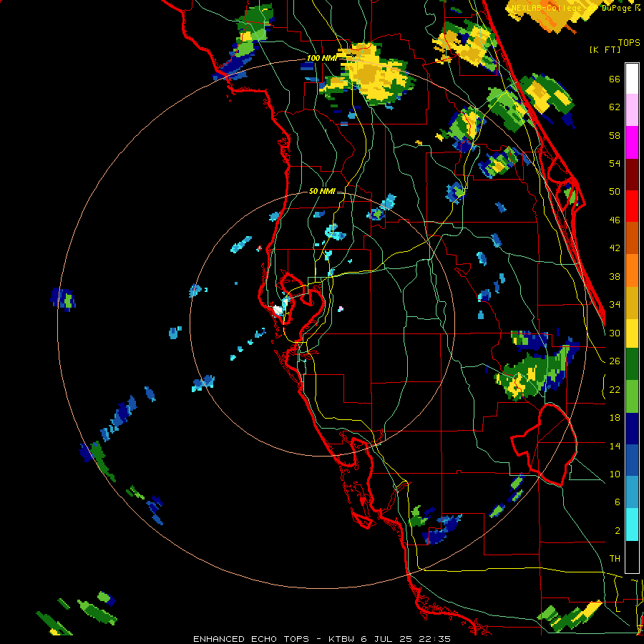The width and height of the screenshot is (644, 644).
Task: Click the dark maroon legend color segment
Action: pos(632,175)
